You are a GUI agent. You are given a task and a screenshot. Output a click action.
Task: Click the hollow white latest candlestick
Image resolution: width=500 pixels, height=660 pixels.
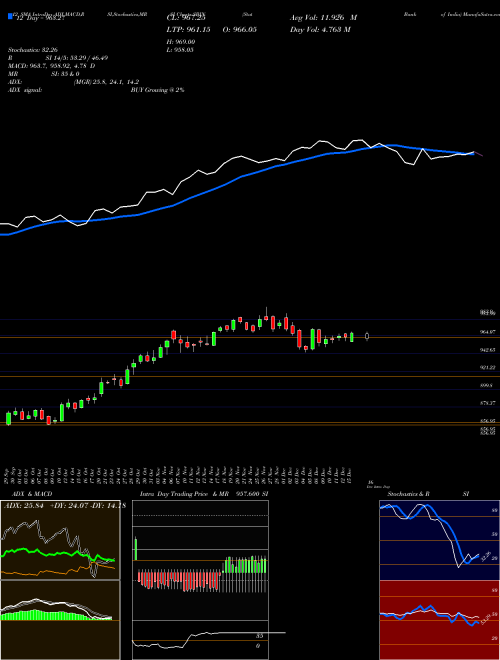367,336
